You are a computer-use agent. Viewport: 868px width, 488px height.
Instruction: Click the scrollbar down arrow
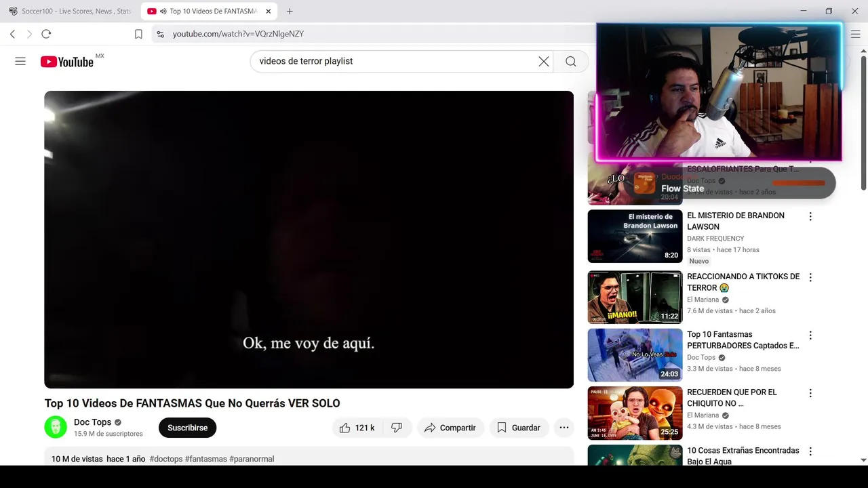coord(863,460)
